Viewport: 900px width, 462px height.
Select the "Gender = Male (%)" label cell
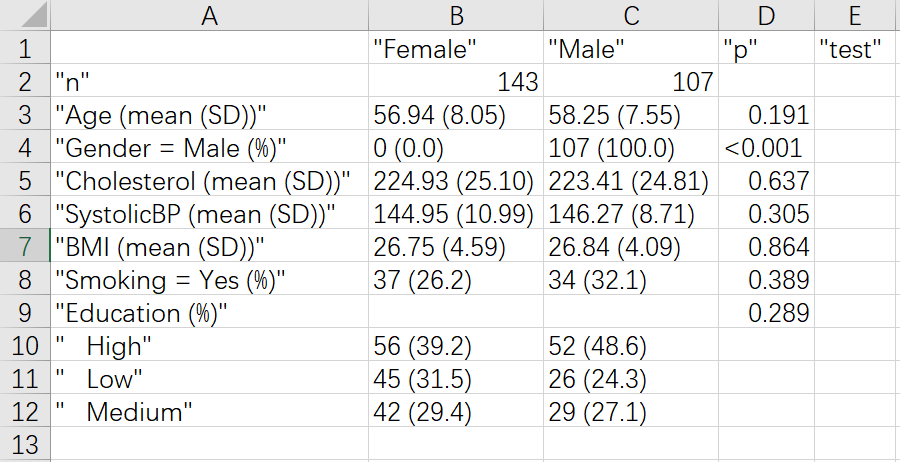tap(208, 148)
